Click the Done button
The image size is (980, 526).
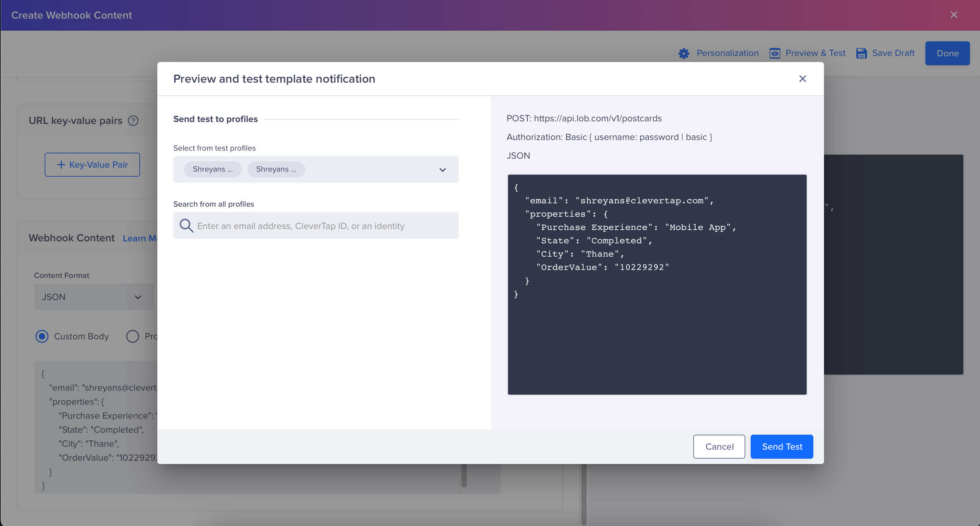(947, 53)
